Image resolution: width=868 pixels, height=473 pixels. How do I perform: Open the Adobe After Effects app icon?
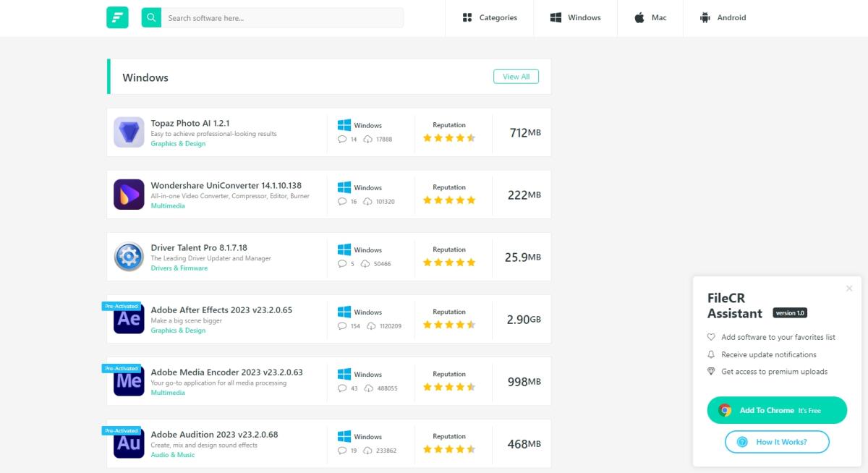(x=128, y=319)
